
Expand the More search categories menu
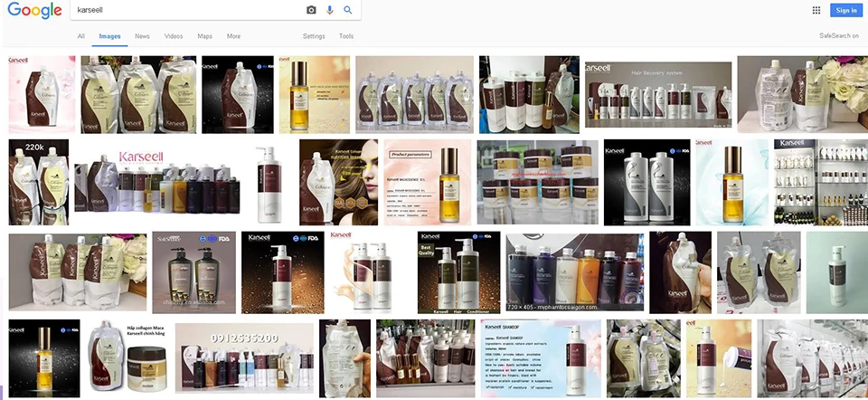[x=233, y=36]
